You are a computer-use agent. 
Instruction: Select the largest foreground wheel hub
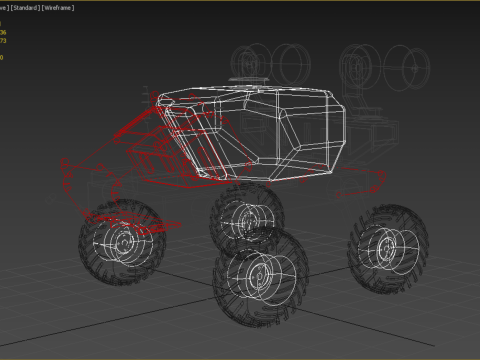click(261, 276)
